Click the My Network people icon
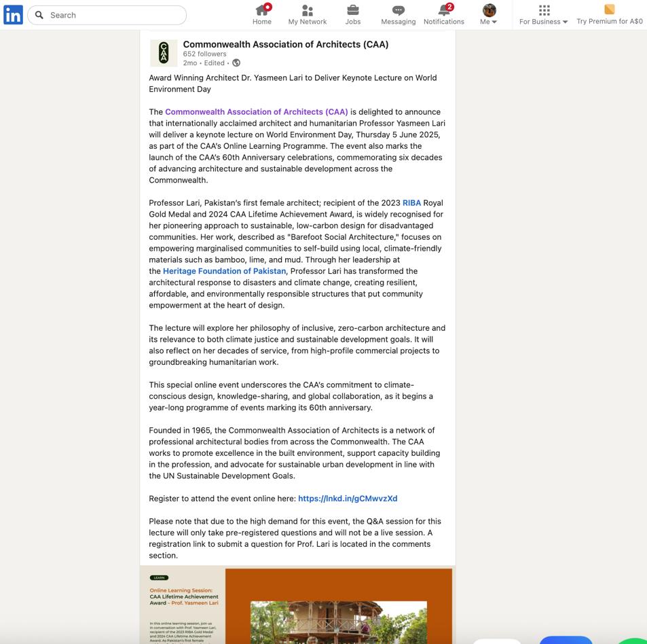 tap(308, 10)
